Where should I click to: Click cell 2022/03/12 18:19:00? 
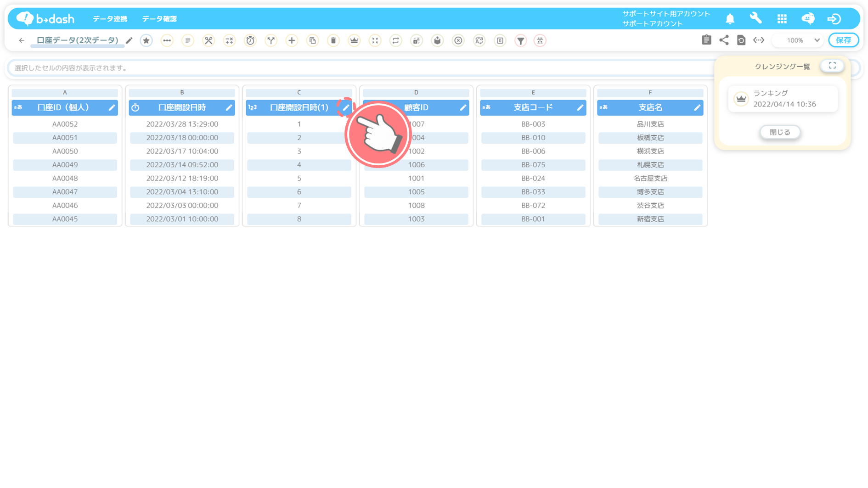(x=182, y=178)
